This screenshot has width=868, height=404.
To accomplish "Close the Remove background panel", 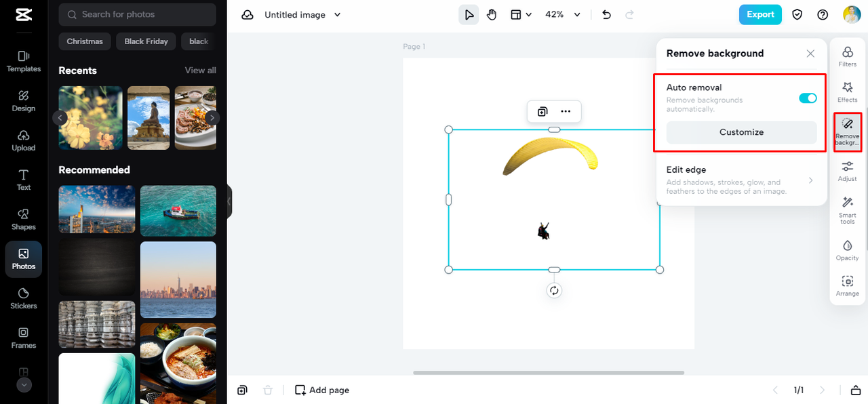I will point(810,54).
